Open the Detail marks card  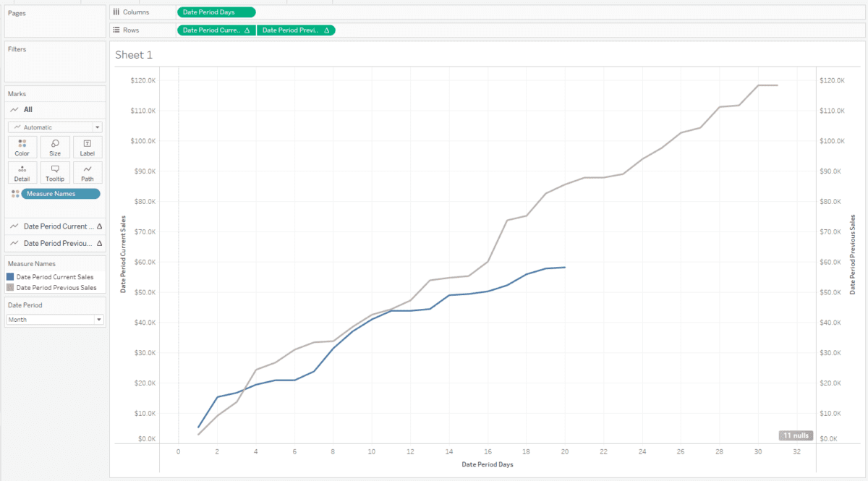pos(22,173)
